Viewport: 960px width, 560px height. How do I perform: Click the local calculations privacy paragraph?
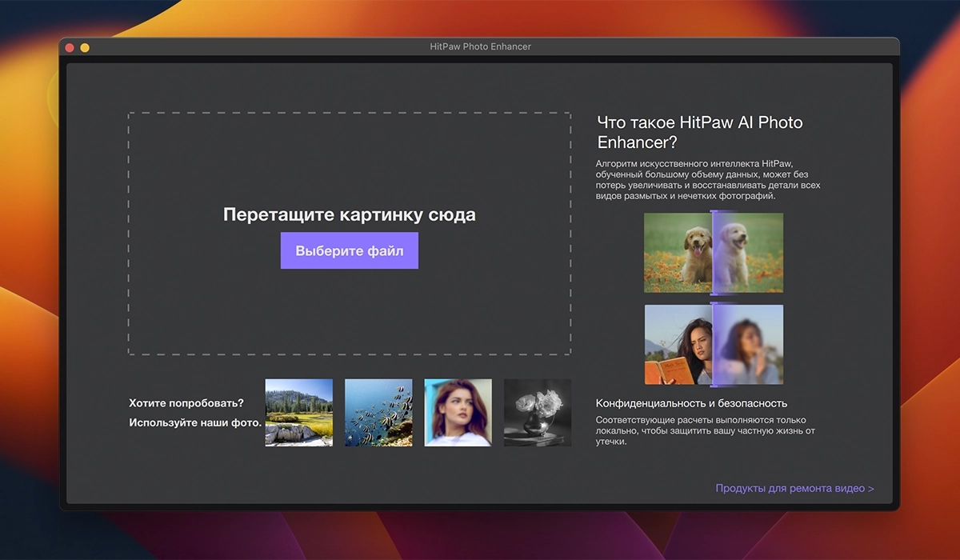point(704,430)
